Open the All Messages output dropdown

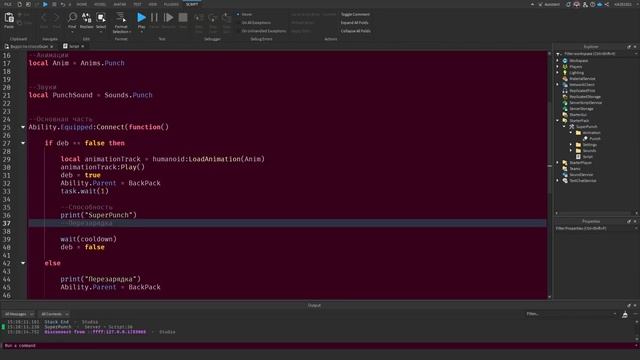click(19, 314)
